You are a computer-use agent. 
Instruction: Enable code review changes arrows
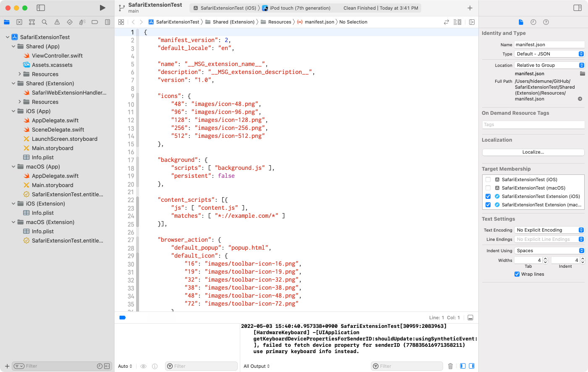(x=446, y=22)
